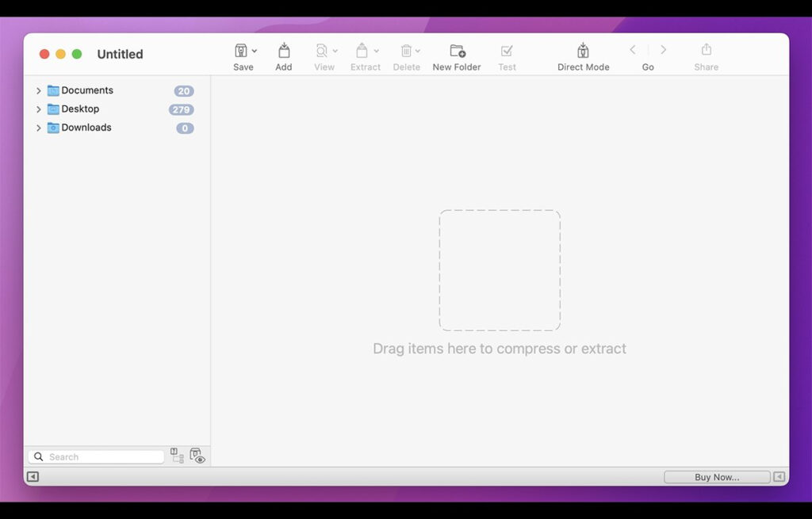Click the Add files icon
The height and width of the screenshot is (519, 812).
[x=284, y=51]
